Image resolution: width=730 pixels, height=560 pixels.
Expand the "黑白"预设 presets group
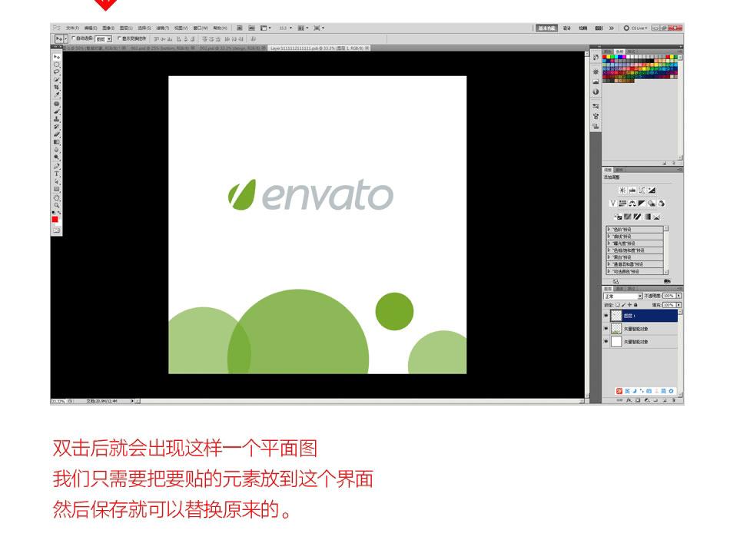[609, 257]
